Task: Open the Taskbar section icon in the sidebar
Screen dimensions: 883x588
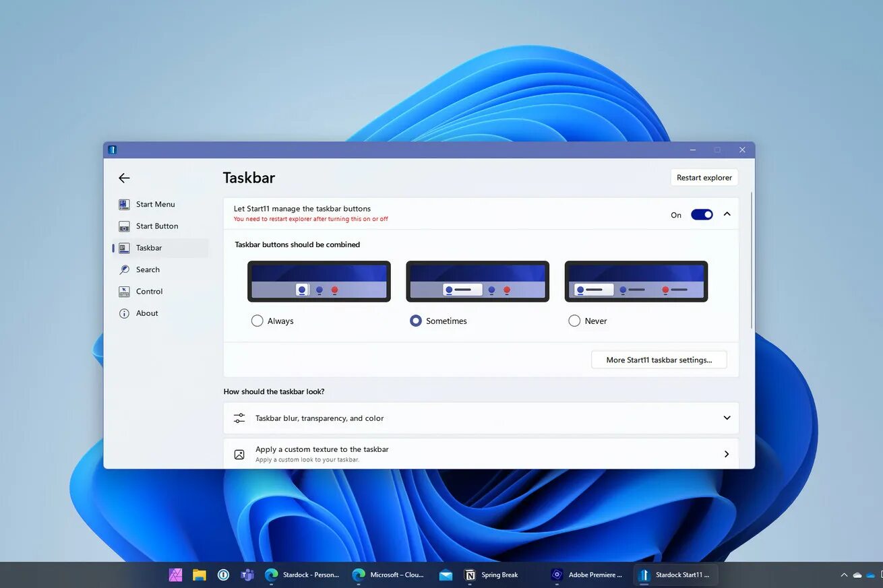Action: [x=124, y=248]
